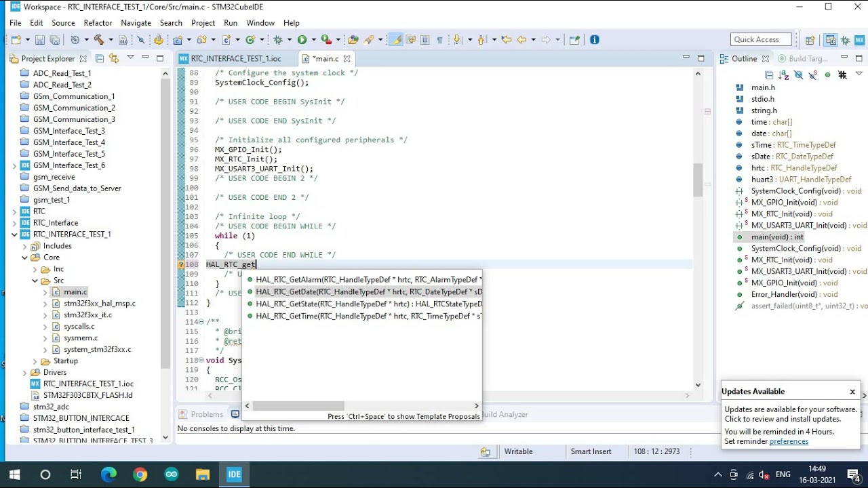Viewport: 868px width, 488px height.
Task: Close the Updates Available notification
Action: (852, 392)
